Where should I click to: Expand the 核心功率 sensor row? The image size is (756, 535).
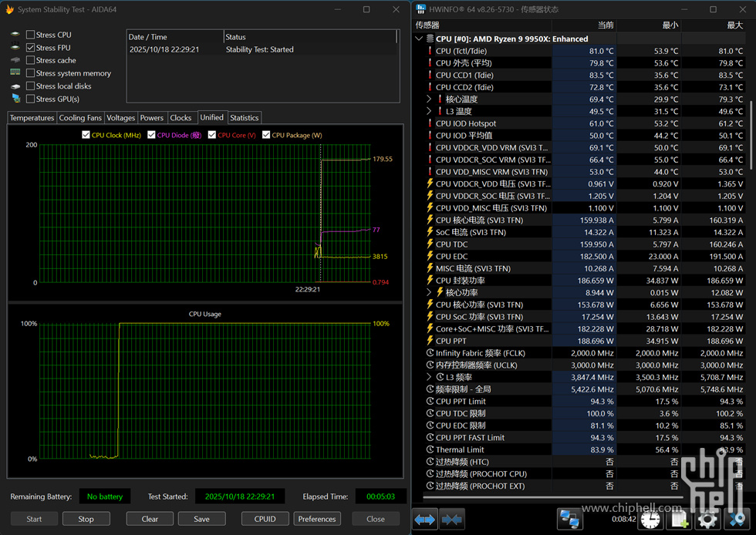click(x=429, y=292)
